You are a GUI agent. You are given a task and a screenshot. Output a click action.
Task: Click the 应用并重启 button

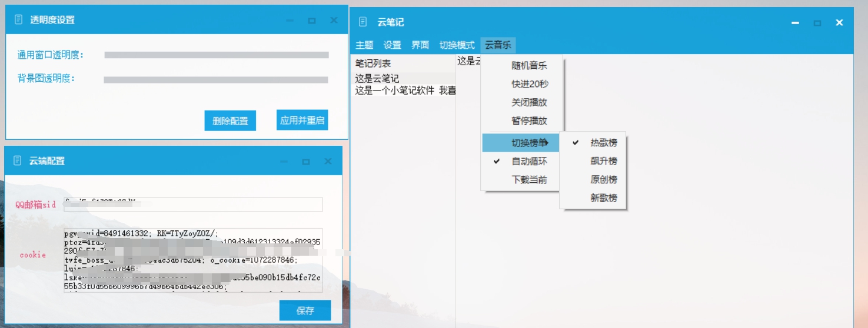302,120
